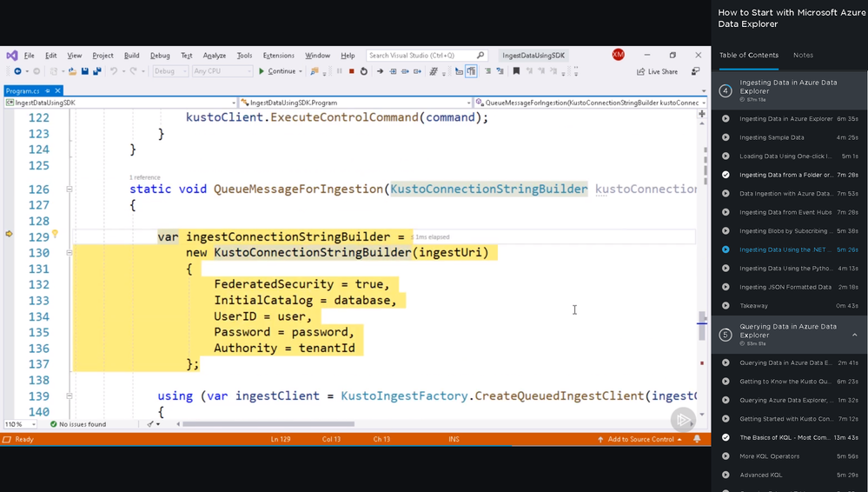
Task: Click the Undo toolbar icon
Action: tap(114, 71)
